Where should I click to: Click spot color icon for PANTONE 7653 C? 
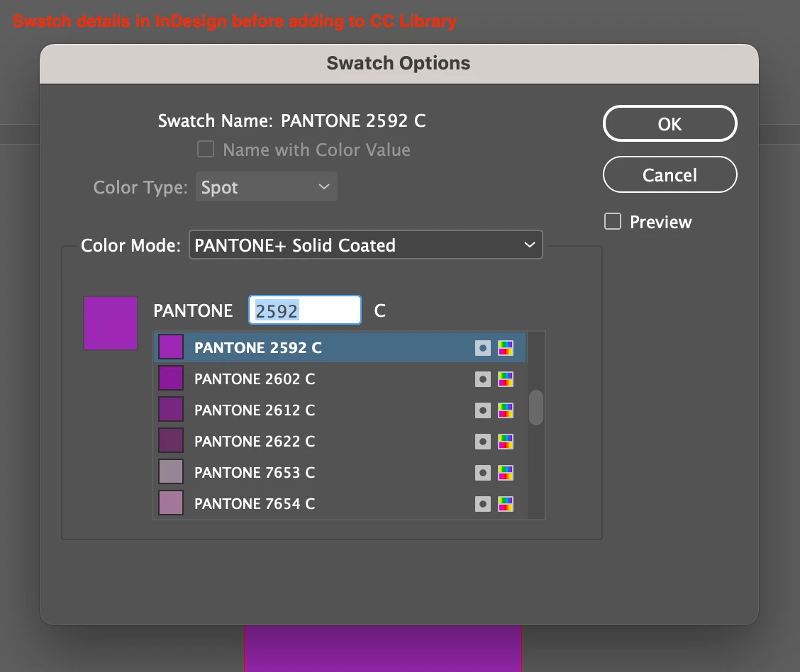point(483,473)
